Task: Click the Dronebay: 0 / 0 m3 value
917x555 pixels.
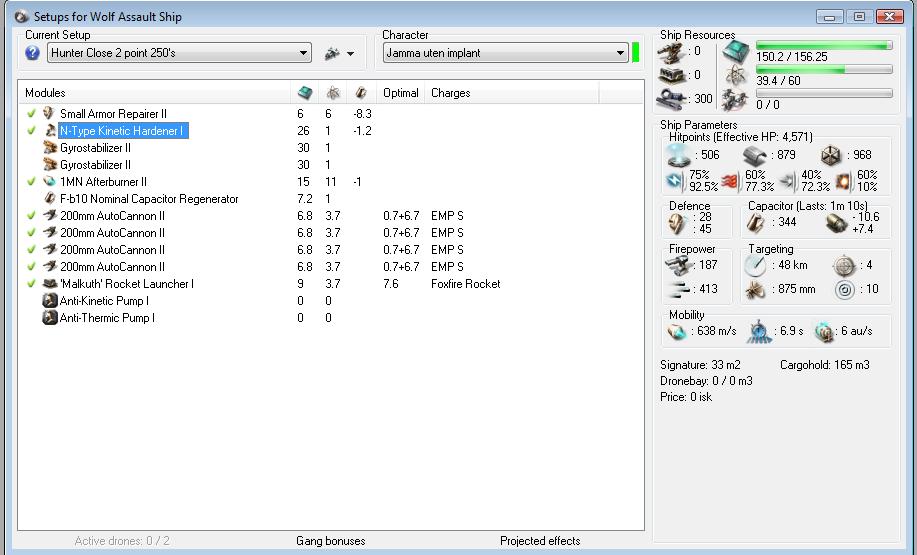Action: point(706,381)
